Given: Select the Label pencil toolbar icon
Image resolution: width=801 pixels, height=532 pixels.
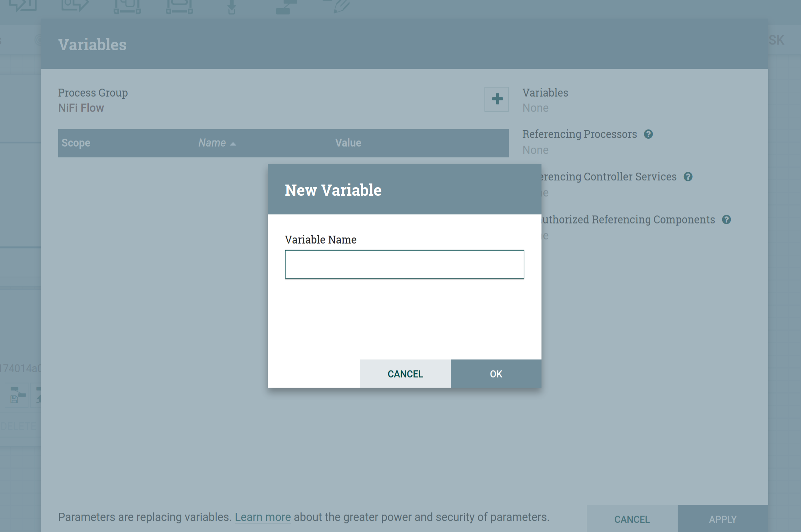Looking at the screenshot, I should (x=341, y=6).
